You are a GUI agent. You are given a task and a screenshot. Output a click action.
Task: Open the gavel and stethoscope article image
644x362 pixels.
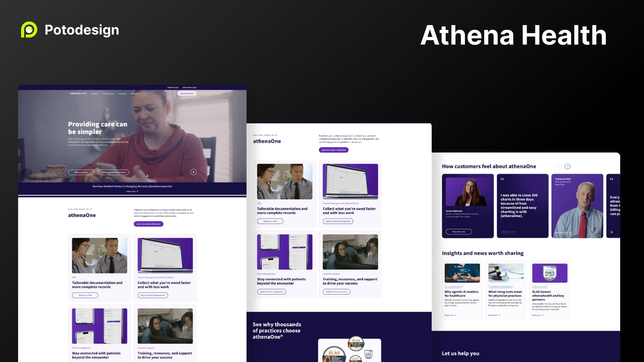click(x=506, y=273)
